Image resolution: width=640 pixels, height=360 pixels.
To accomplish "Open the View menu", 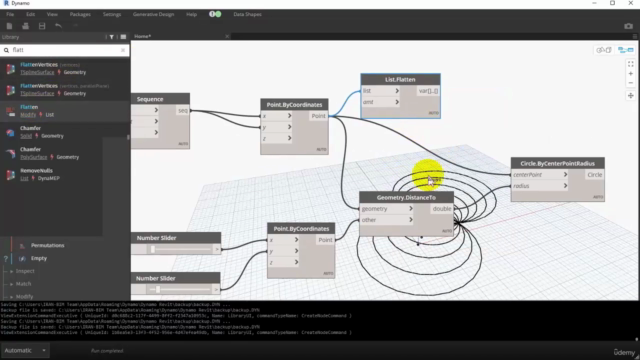I will [x=52, y=14].
